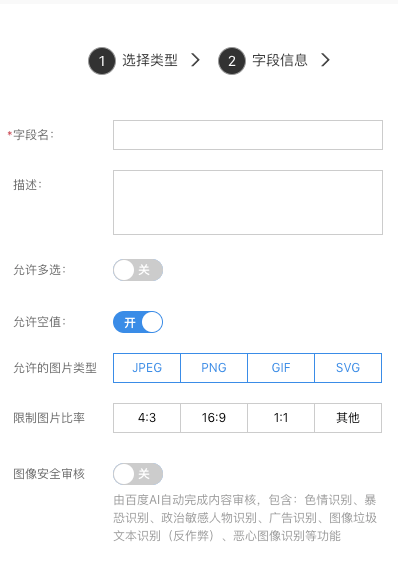Click the chevron after 选择类型

(x=196, y=60)
